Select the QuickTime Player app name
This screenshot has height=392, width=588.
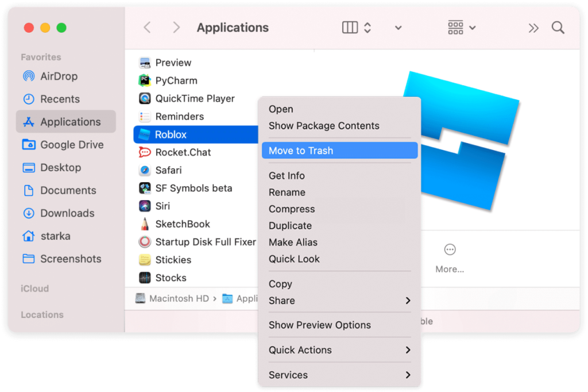[195, 98]
